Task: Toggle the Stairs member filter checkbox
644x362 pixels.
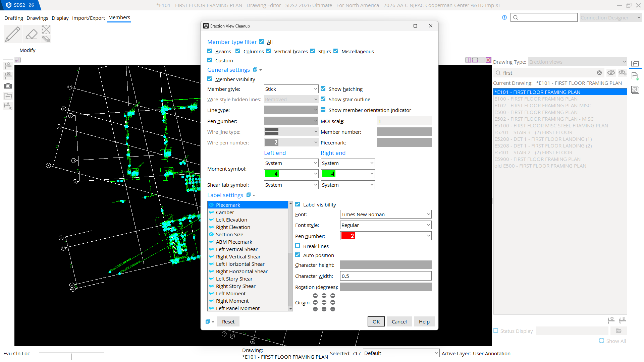Action: pos(313,51)
